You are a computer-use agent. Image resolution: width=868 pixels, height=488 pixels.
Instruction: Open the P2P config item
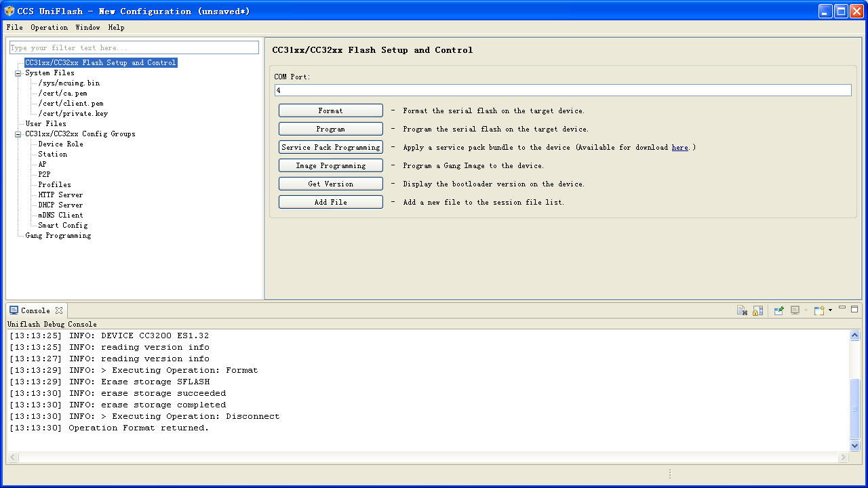pos(44,175)
